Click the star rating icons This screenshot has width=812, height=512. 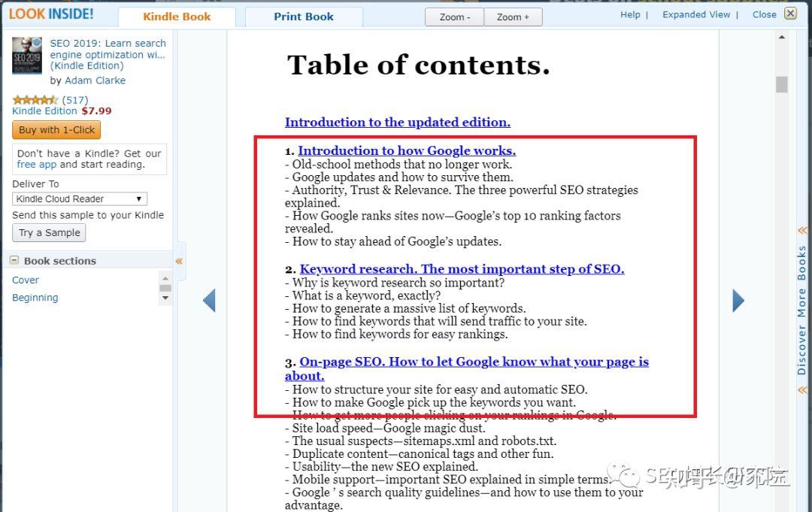point(35,99)
